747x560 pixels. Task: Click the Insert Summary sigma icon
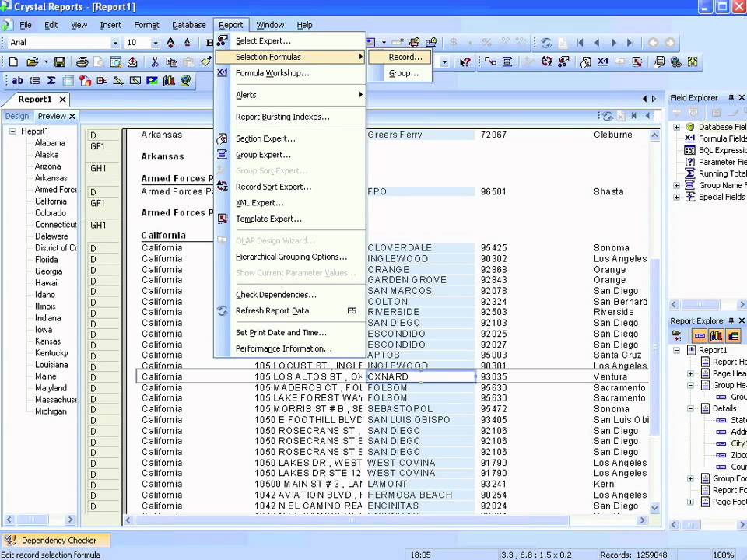[51, 80]
